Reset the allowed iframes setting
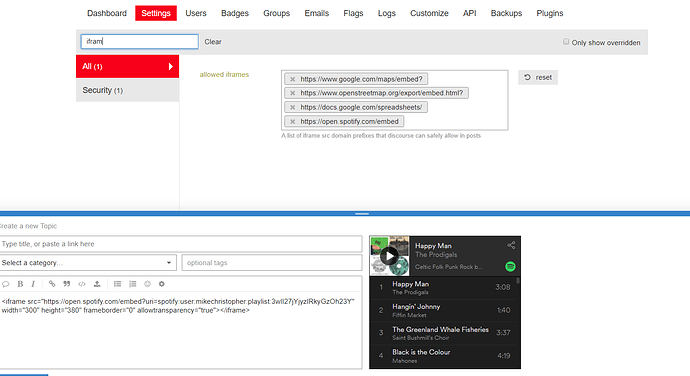Image resolution: width=690 pixels, height=376 pixels. [x=538, y=77]
